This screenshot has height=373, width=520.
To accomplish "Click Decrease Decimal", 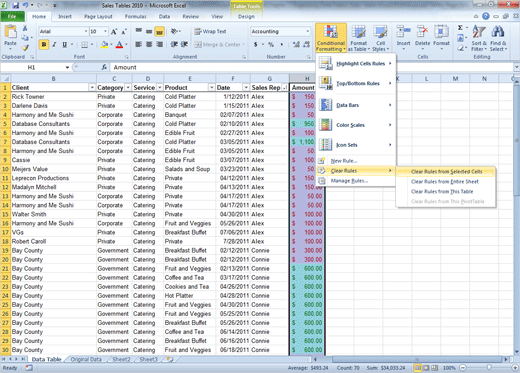I will pyautogui.click(x=307, y=44).
